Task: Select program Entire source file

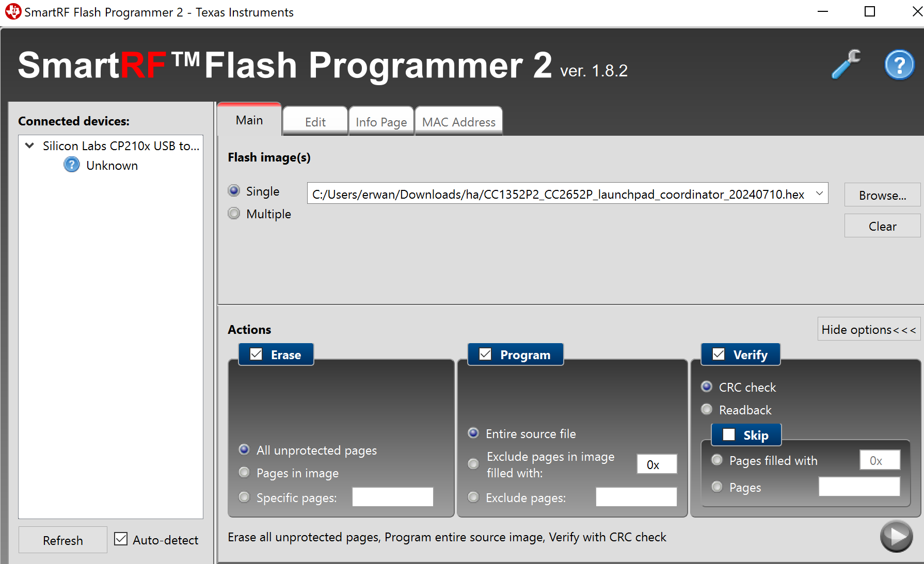Action: (473, 433)
